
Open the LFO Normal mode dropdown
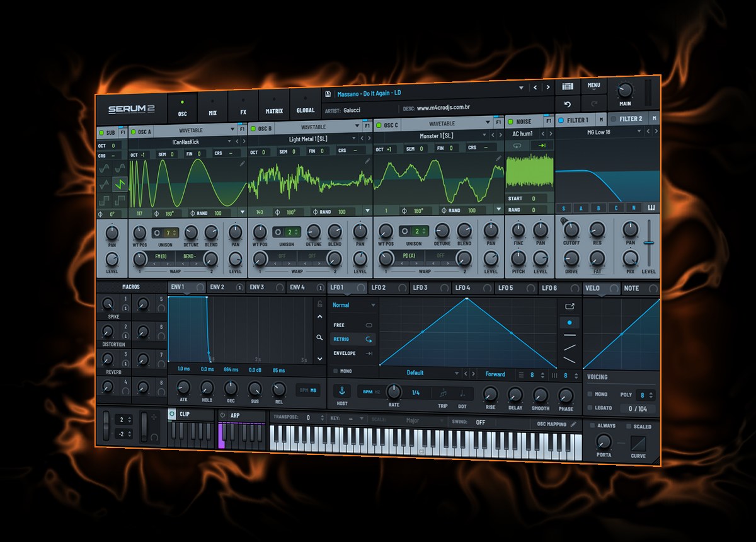click(x=354, y=305)
